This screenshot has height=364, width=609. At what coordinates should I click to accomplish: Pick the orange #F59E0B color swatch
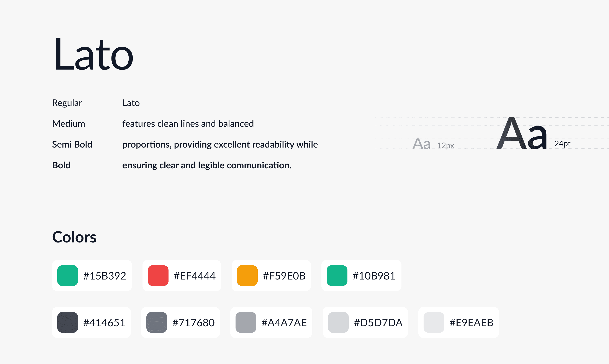click(x=247, y=275)
